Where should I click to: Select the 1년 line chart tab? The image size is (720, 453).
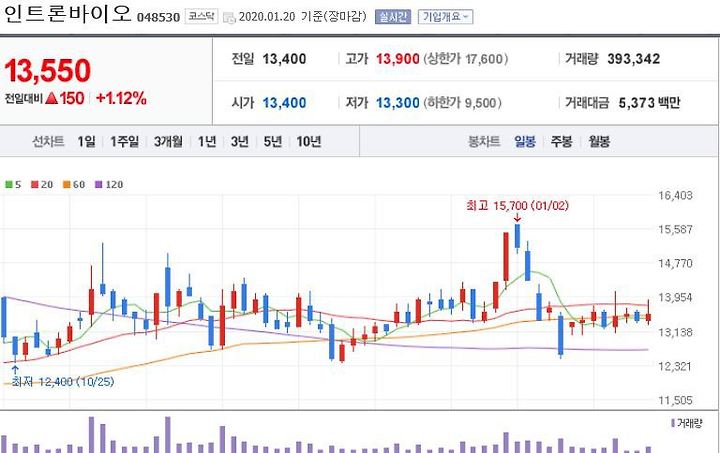[x=207, y=141]
